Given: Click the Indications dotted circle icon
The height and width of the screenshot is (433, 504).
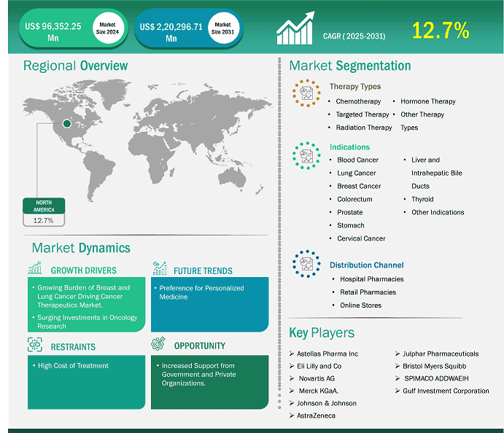Looking at the screenshot, I should (306, 155).
